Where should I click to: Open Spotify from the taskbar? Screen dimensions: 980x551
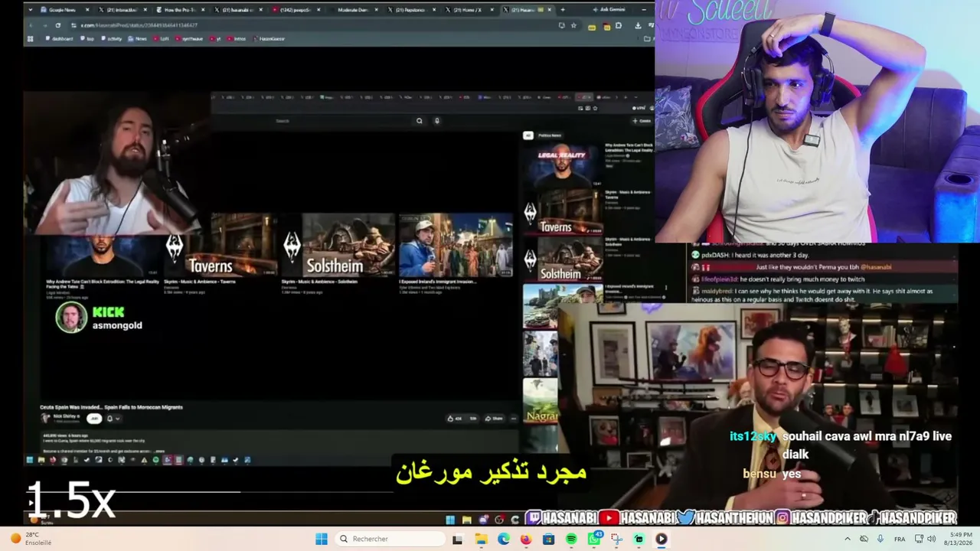pos(571,539)
